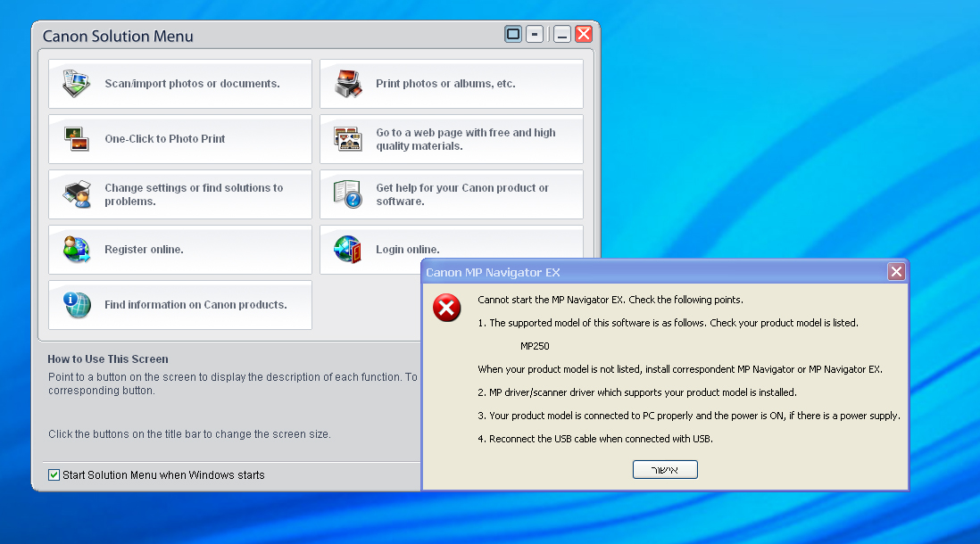Select the Login online button
This screenshot has width=980, height=544.
[x=452, y=249]
